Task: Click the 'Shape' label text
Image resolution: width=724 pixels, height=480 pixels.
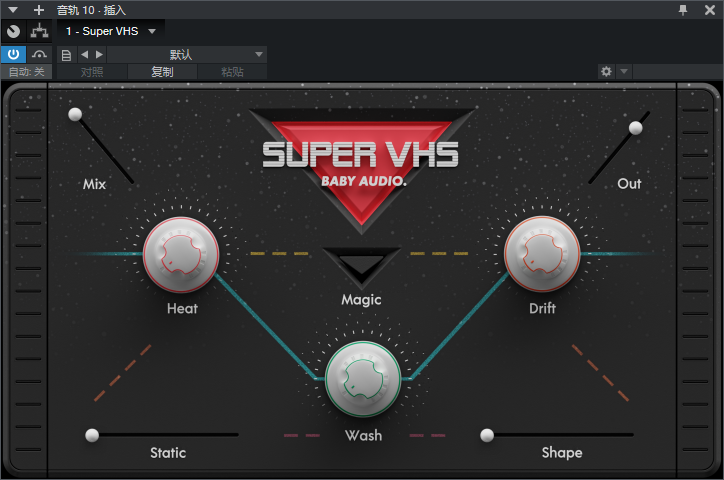Action: coord(562,453)
